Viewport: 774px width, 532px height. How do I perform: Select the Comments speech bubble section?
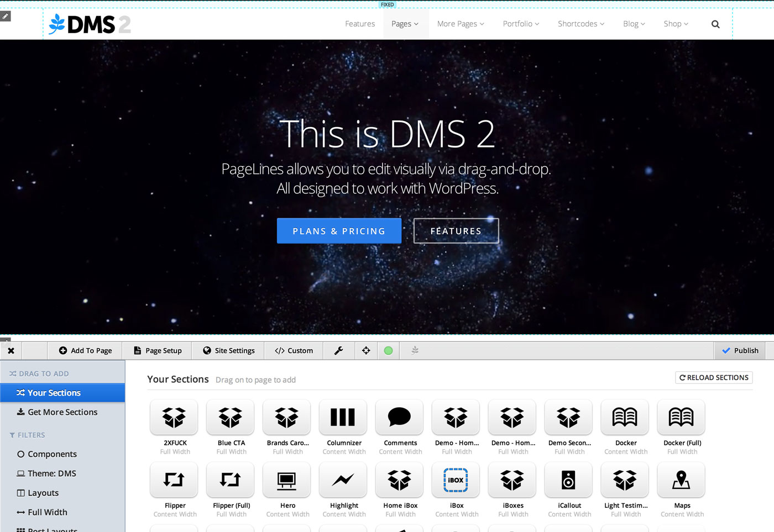click(x=400, y=417)
